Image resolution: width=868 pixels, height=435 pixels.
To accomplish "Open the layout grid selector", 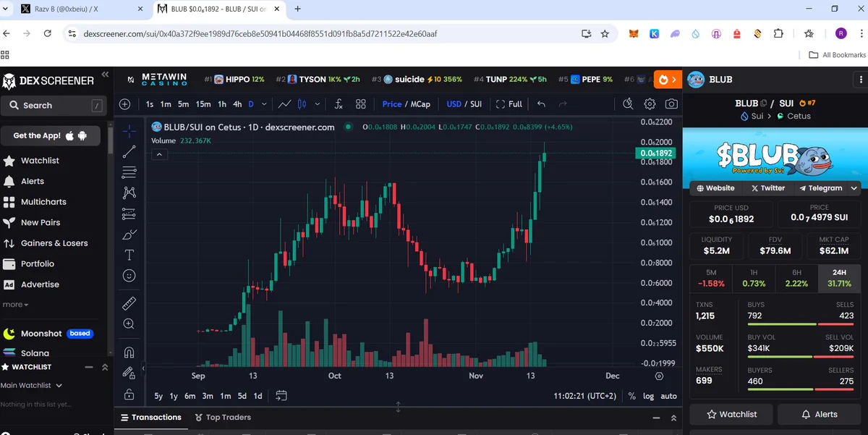I will click(361, 104).
